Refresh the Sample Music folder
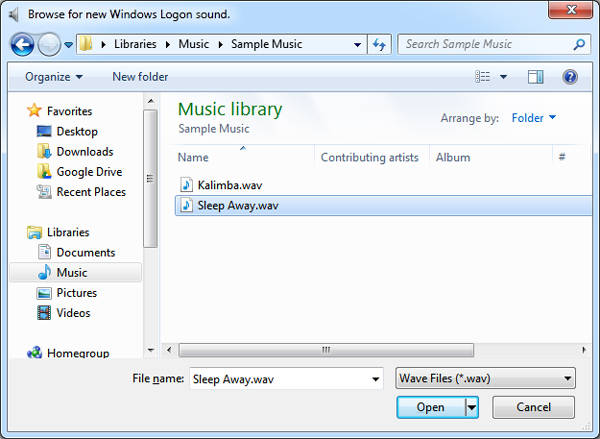The width and height of the screenshot is (600, 439). (x=379, y=44)
